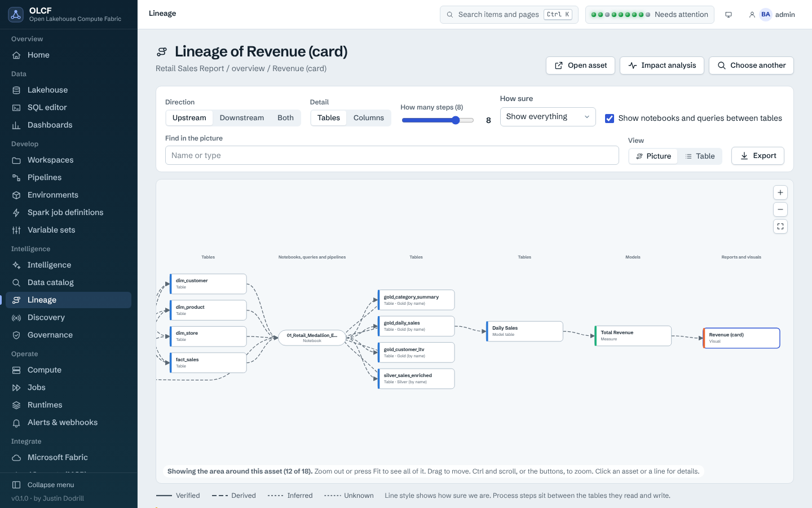Collapse the sidebar menu

[x=68, y=485]
